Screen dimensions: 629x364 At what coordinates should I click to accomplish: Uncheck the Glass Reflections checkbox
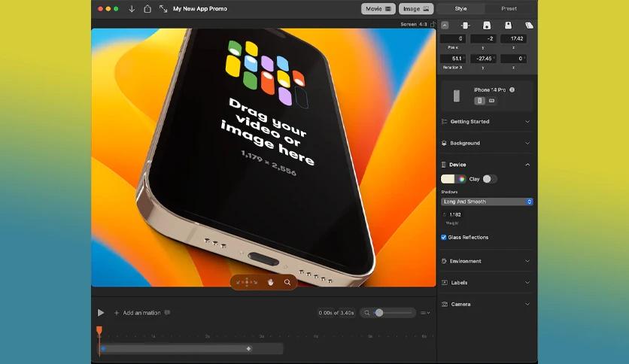click(444, 238)
